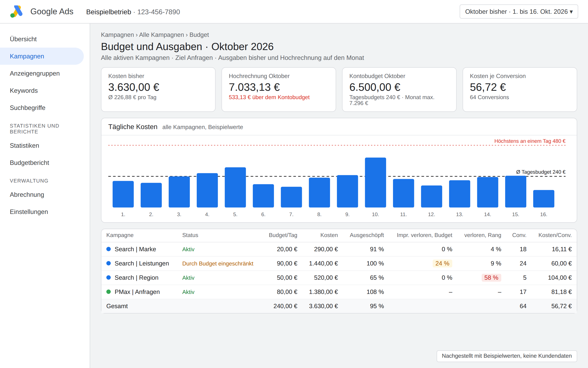588x368 pixels.
Task: Sort by the Kosten column header
Action: [x=329, y=235]
